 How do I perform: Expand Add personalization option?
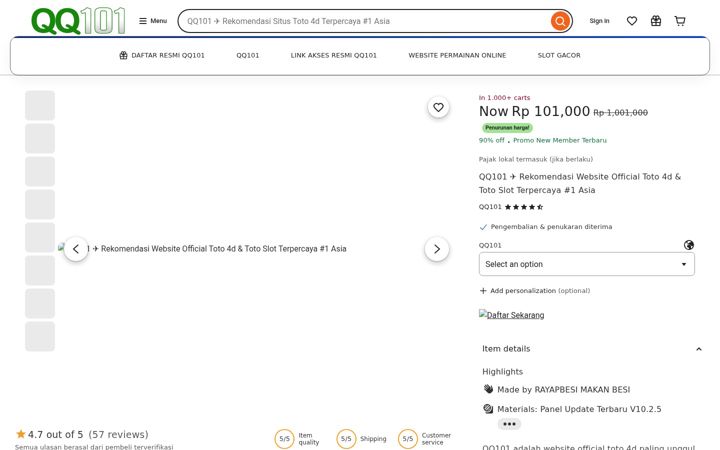coord(535,291)
